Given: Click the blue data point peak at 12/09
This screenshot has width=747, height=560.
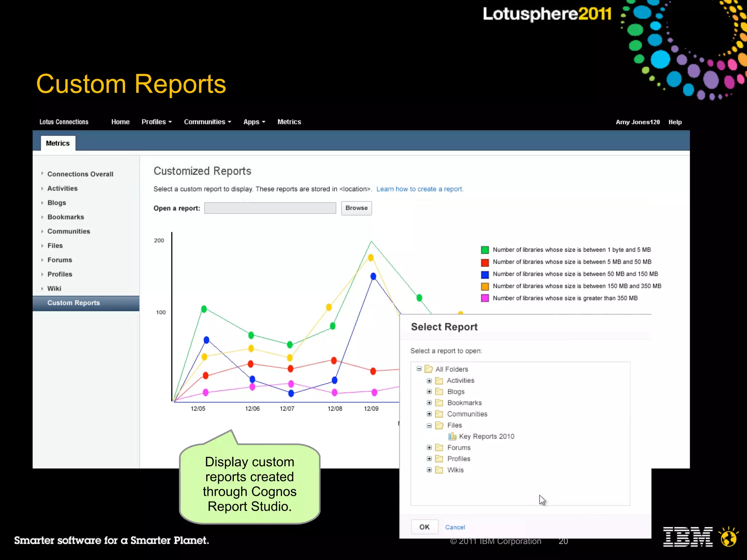Looking at the screenshot, I should pyautogui.click(x=373, y=276).
